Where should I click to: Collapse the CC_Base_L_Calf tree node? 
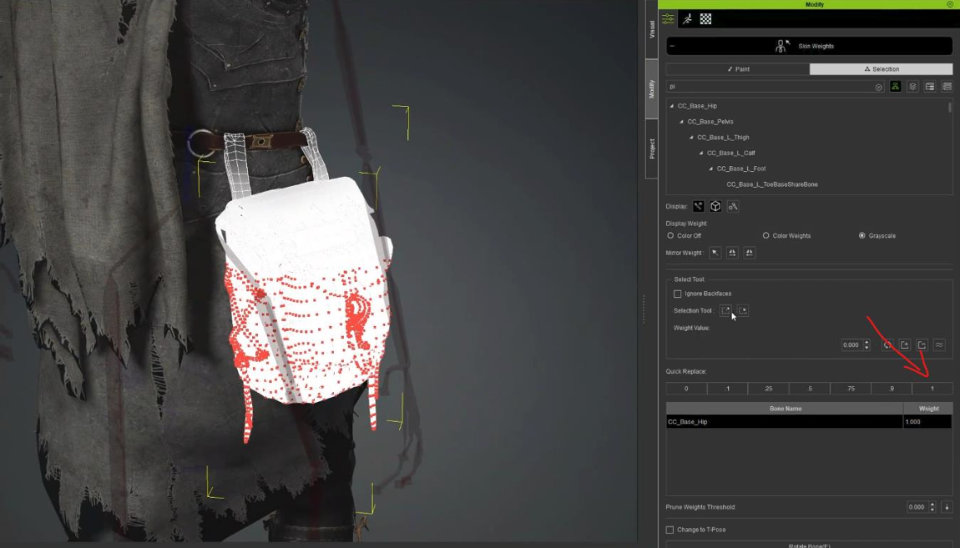tap(701, 153)
